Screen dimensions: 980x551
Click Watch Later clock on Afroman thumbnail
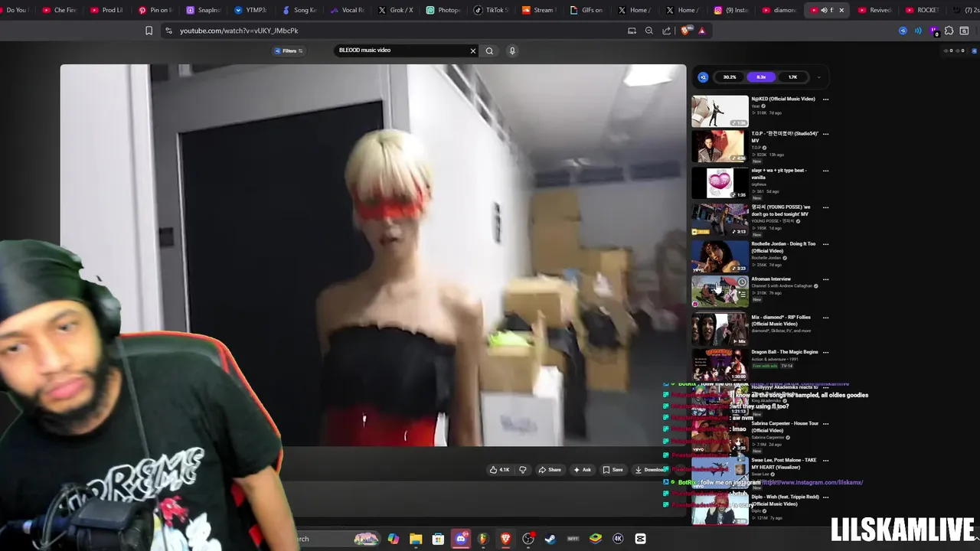[741, 282]
